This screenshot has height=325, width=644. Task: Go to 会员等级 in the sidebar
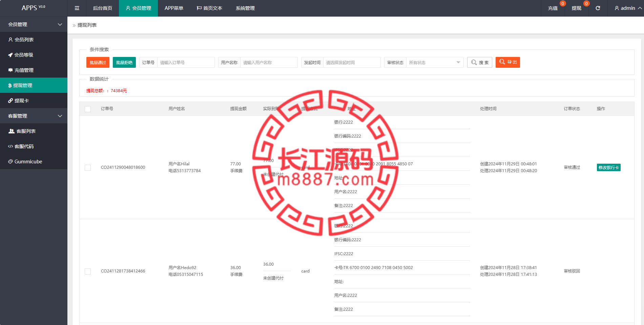34,55
